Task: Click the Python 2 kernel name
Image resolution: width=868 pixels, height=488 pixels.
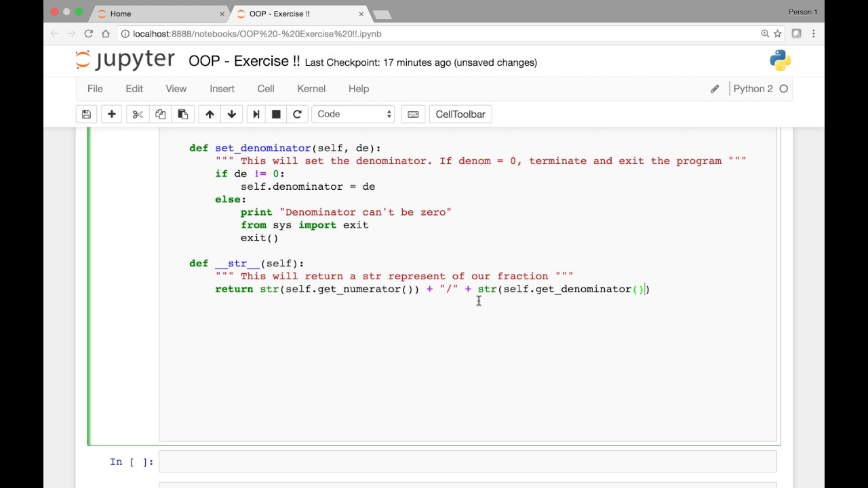Action: coord(753,89)
